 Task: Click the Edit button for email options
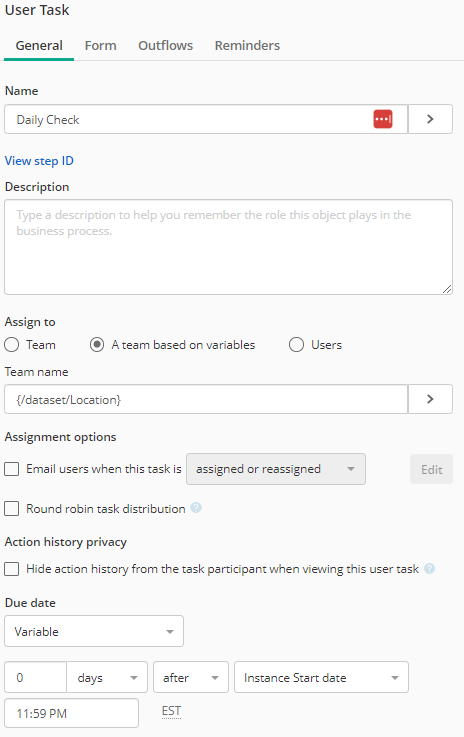432,469
